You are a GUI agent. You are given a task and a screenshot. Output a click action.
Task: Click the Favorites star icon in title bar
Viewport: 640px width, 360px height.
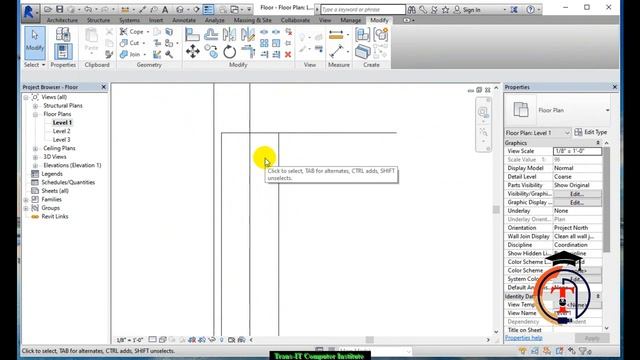445,9
